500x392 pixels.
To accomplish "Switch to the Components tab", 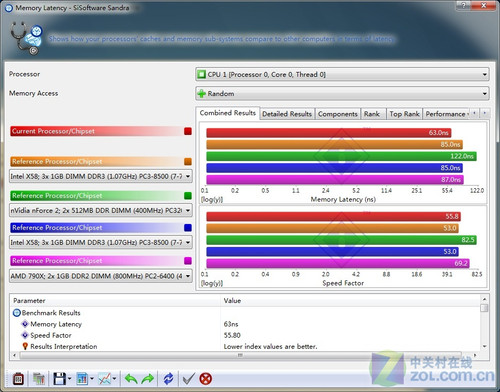I will pos(338,114).
